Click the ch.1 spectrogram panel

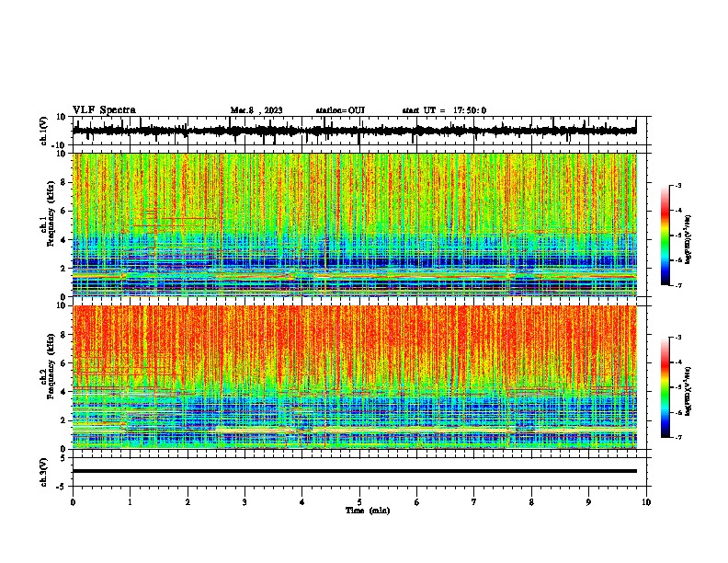(x=354, y=224)
